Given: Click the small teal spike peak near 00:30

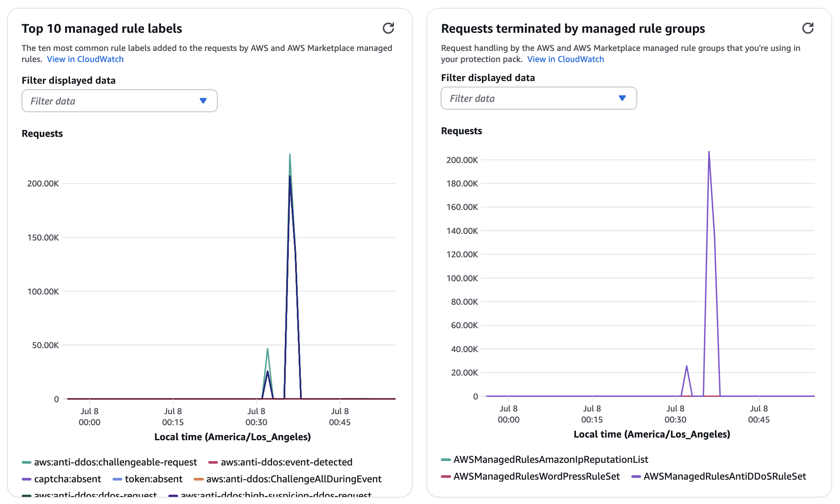Looking at the screenshot, I should tap(268, 349).
